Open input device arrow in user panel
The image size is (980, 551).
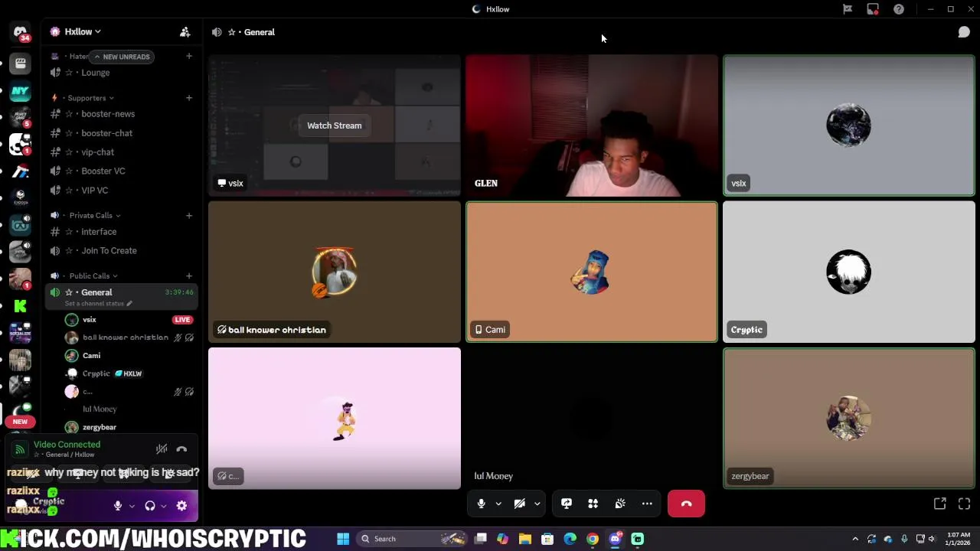(x=132, y=506)
